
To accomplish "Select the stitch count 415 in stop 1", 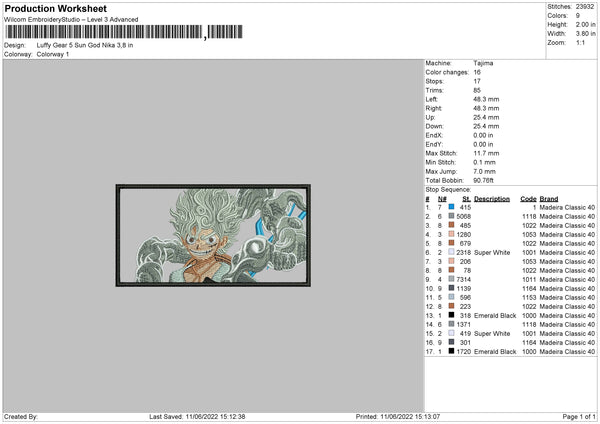I will [465, 207].
